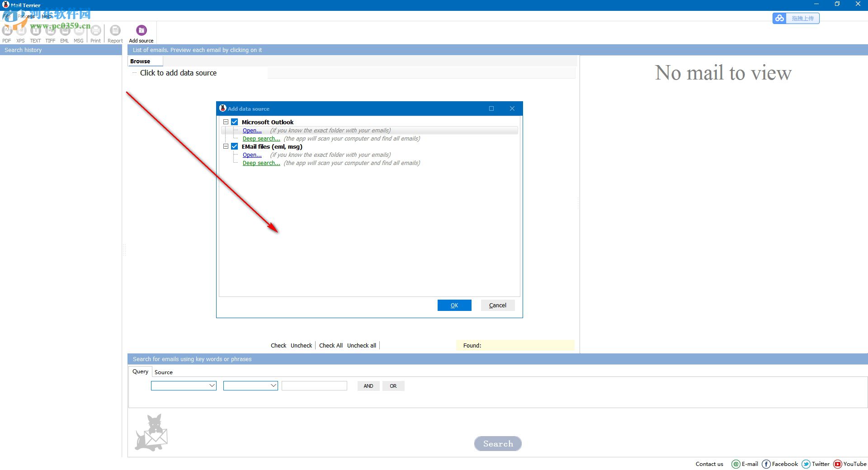Restore down the main Mail Terrier window
This screenshot has height=470, width=868.
click(837, 4)
